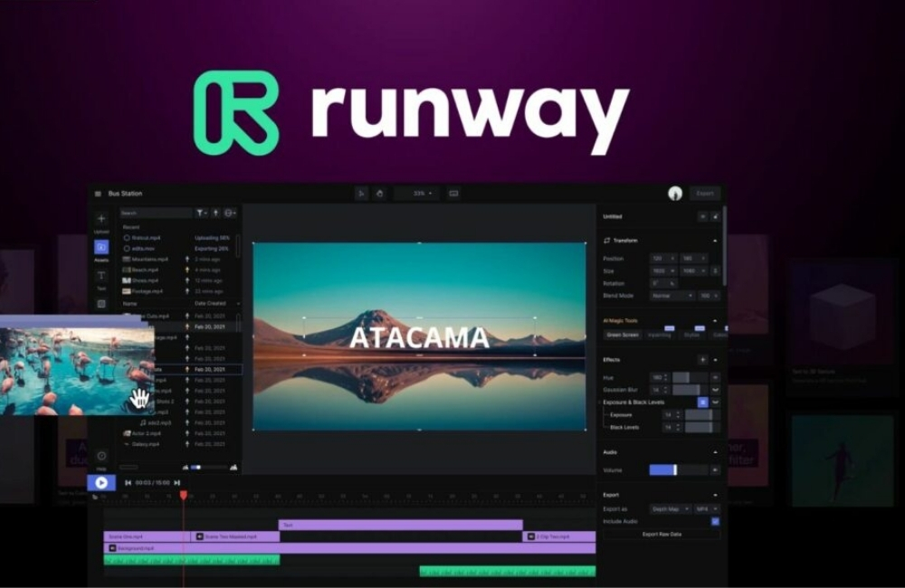Toggle the size aspect lock icon

[715, 271]
